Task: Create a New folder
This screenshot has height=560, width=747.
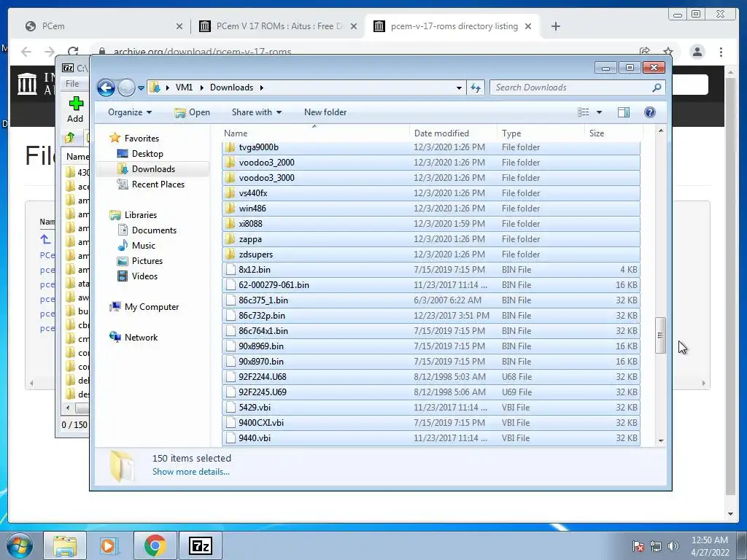Action: pos(325,112)
